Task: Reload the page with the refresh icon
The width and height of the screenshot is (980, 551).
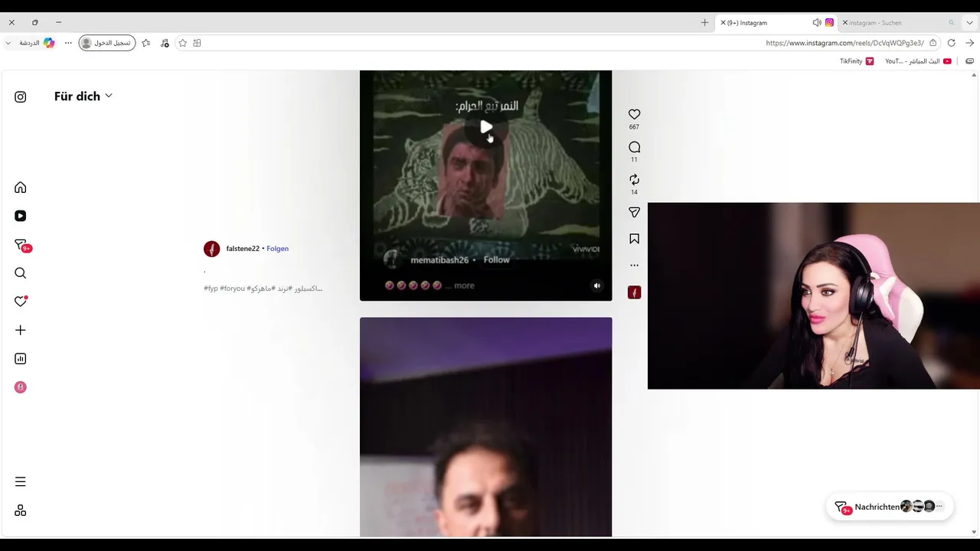Action: [951, 43]
